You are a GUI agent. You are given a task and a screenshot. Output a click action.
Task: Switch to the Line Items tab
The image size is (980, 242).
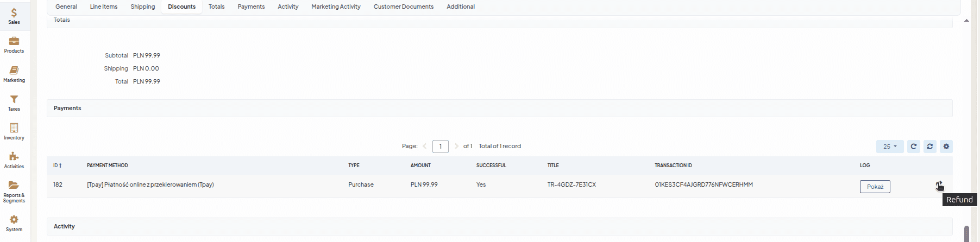(x=104, y=7)
